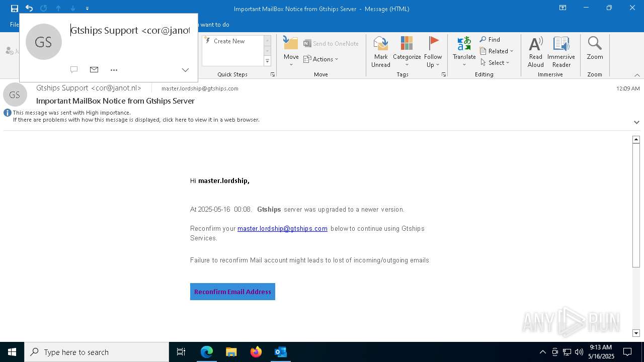
Task: Click recipient master.lordship@gtships.com in header
Action: point(200,88)
